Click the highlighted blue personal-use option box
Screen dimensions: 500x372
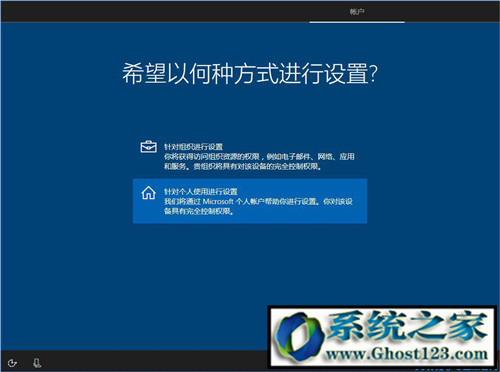coord(250,201)
